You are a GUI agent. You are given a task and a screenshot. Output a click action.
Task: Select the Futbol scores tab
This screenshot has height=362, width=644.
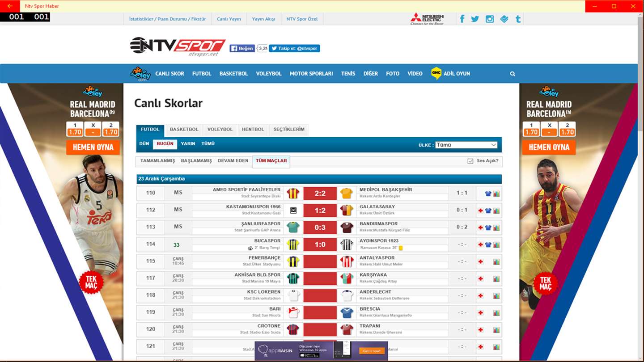(x=150, y=130)
